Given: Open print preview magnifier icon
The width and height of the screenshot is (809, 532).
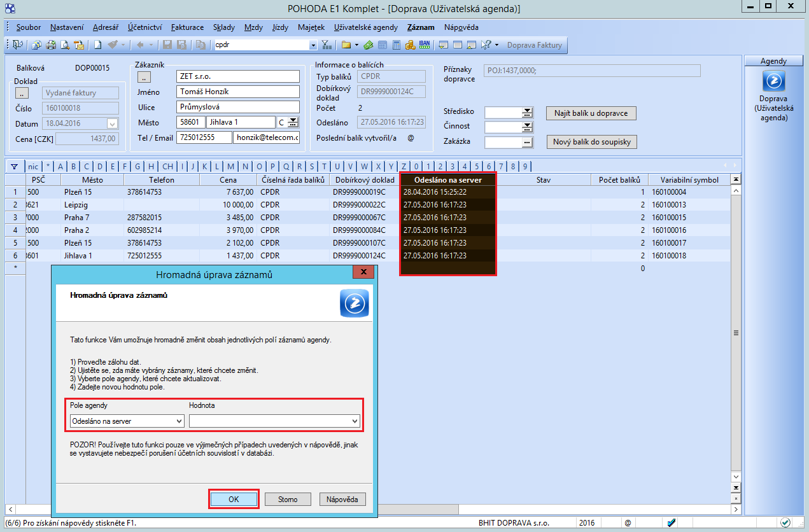Looking at the screenshot, I should click(x=64, y=45).
